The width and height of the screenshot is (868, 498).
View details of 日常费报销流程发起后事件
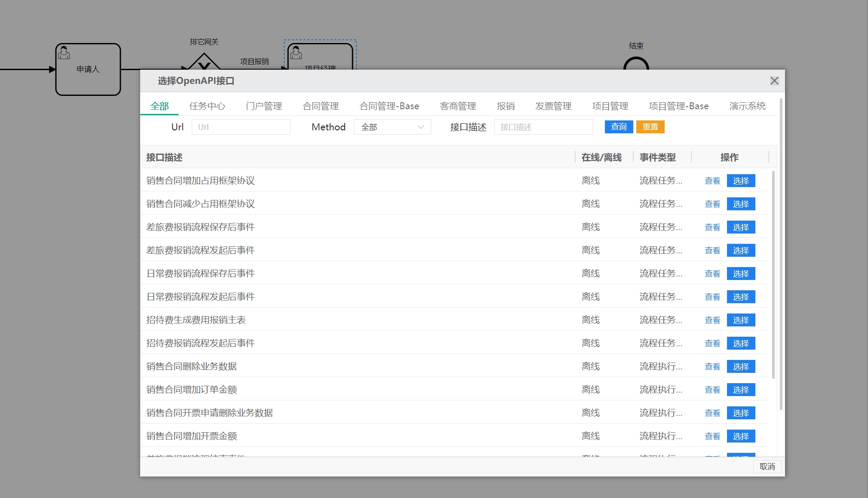pos(712,297)
